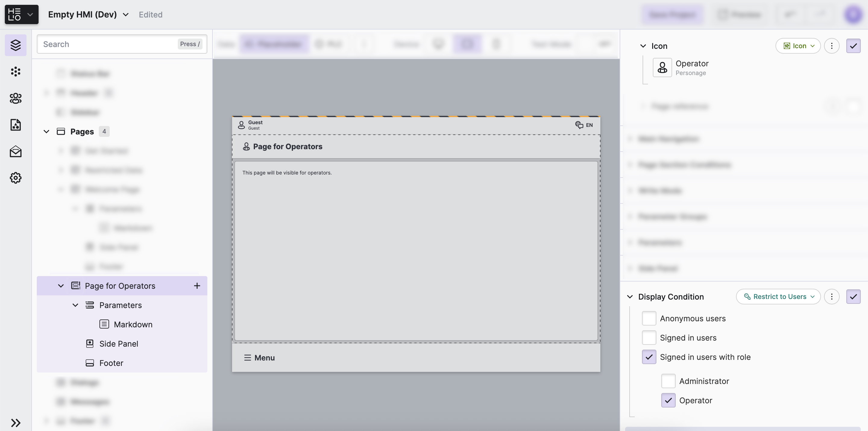Add item with plus on Page for Operators
Image resolution: width=868 pixels, height=431 pixels.
(197, 286)
